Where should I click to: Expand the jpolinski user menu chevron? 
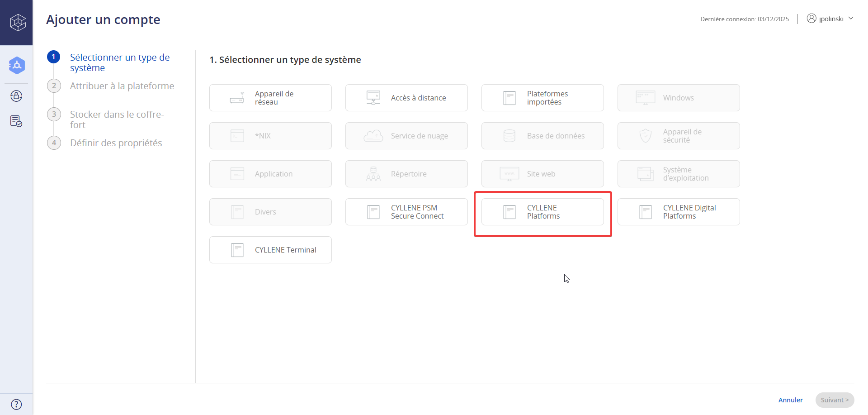pyautogui.click(x=851, y=19)
